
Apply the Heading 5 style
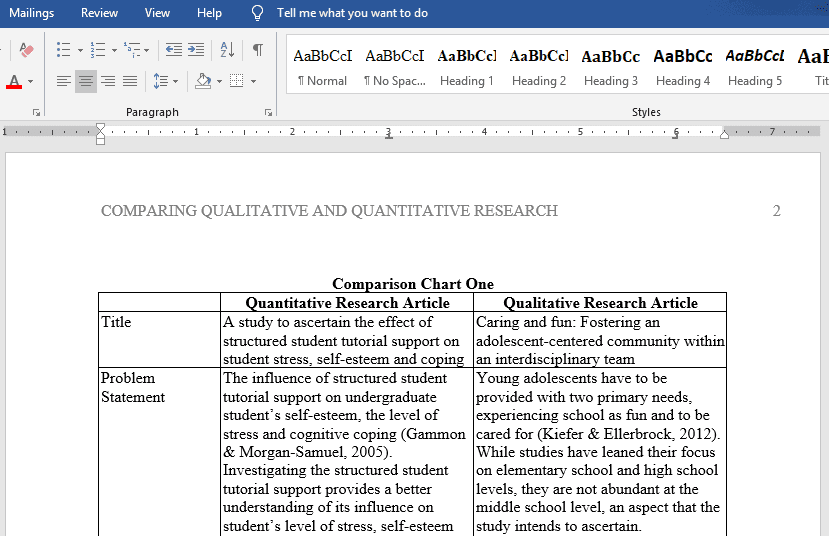(x=754, y=66)
